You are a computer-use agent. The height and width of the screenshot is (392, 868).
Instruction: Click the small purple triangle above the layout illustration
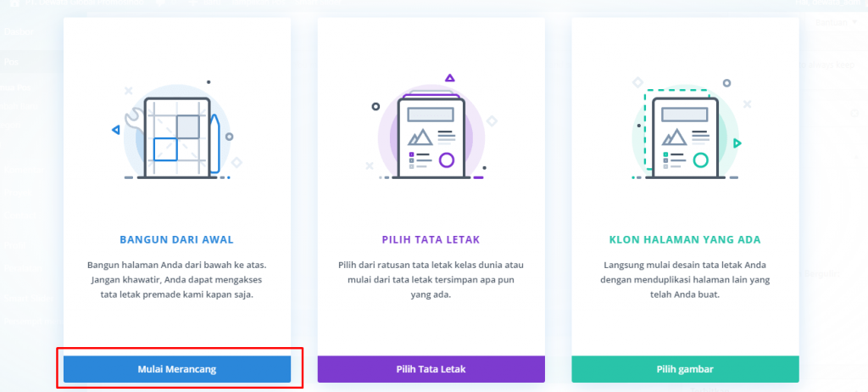pos(449,78)
